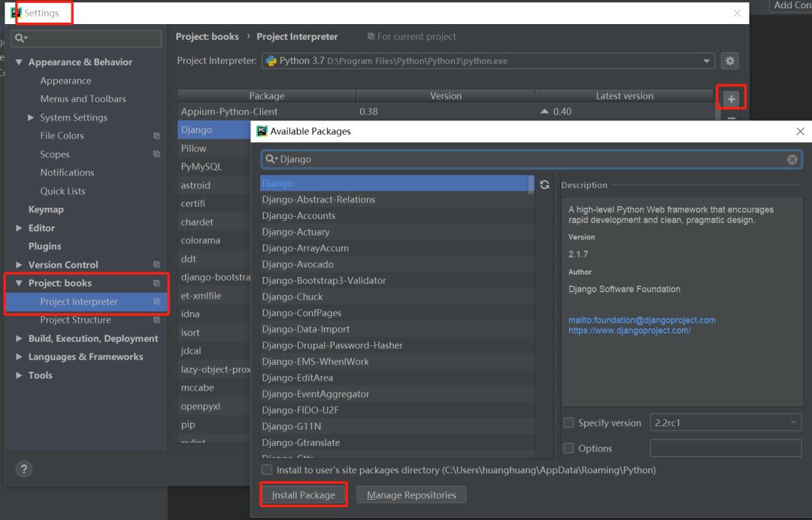Click the refresh packages list icon
812x520 pixels.
coord(544,184)
